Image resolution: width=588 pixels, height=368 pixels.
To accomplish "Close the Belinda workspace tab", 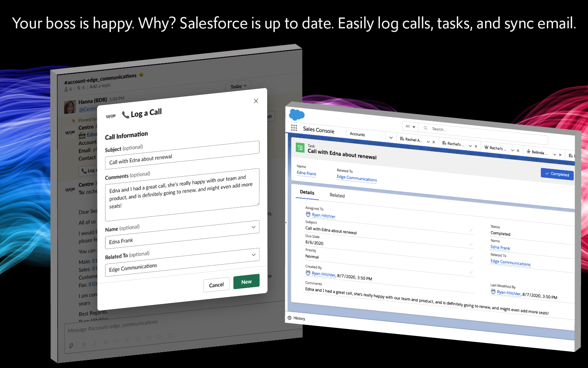I will pos(560,155).
